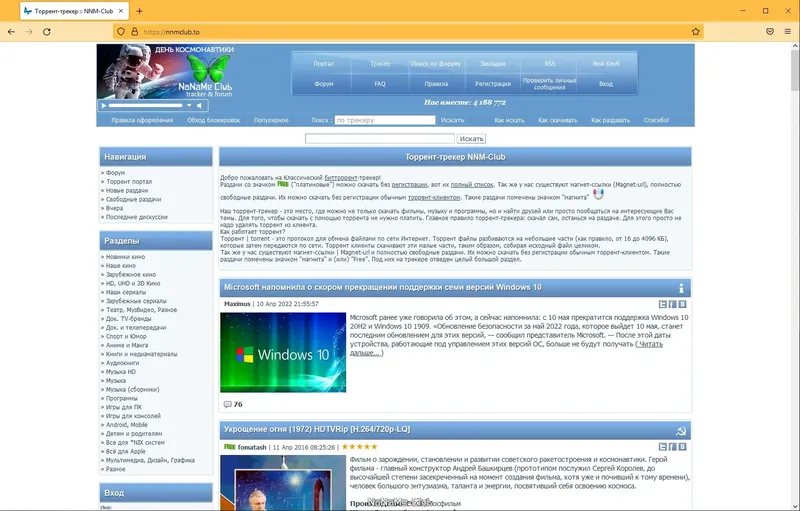Open Новые раздачи in navigation

click(x=127, y=190)
